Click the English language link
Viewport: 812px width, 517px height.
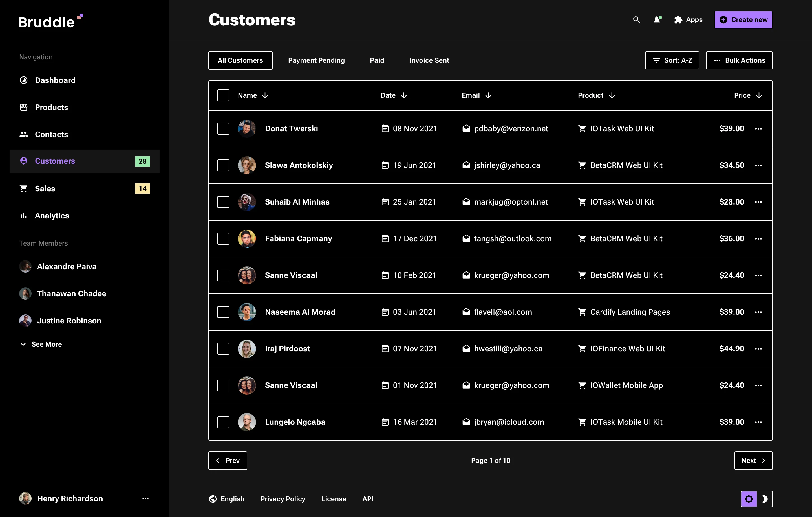232,499
